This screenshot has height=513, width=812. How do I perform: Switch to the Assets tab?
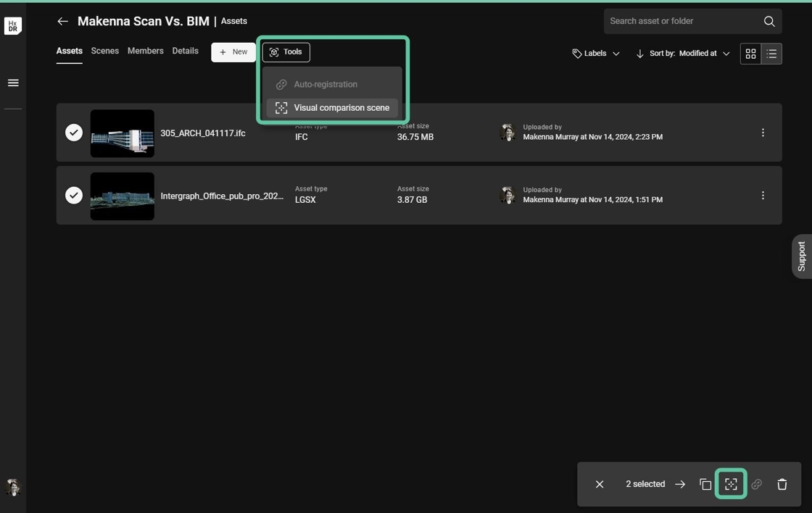[70, 51]
